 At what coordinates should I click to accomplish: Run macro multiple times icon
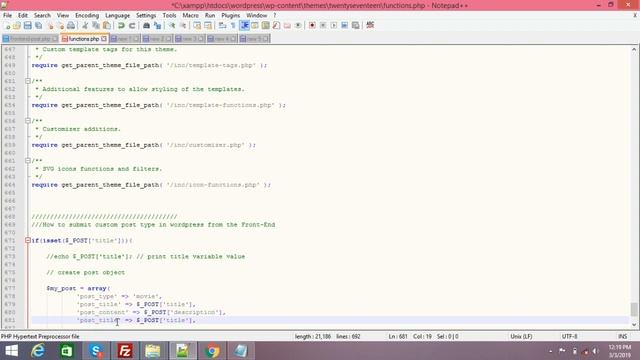[344, 26]
